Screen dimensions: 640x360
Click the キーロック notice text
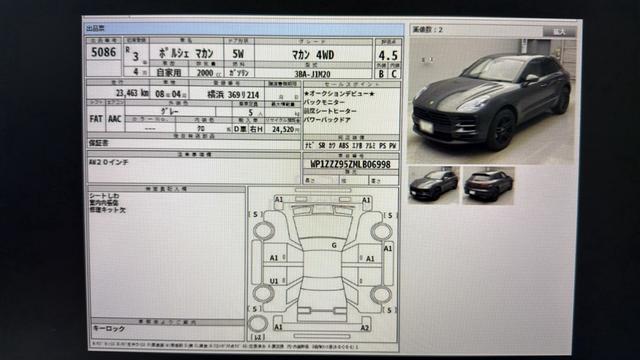109,328
